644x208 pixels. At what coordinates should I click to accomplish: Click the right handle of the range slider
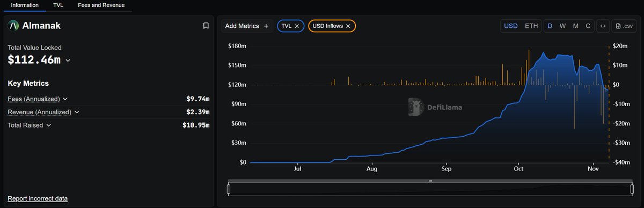[x=632, y=189]
